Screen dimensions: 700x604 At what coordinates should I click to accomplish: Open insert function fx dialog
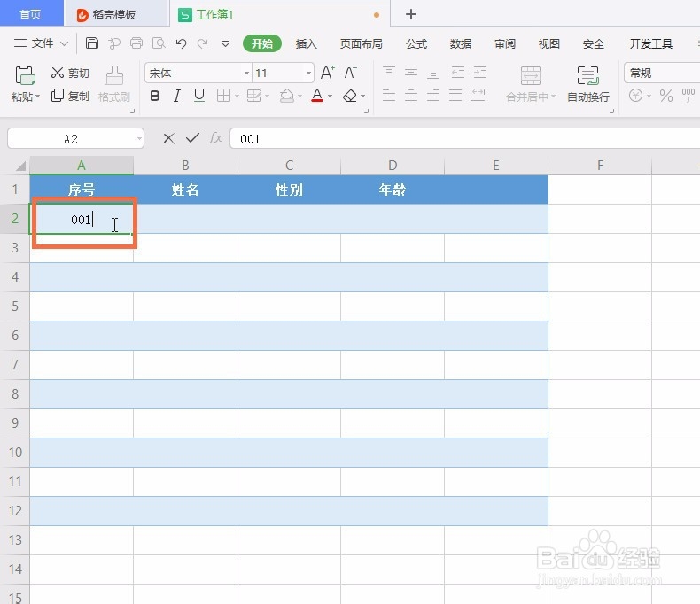click(215, 138)
